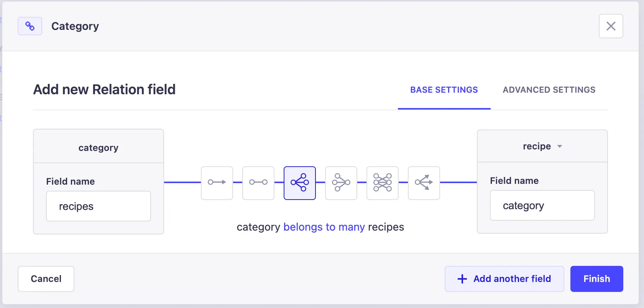Focus the recipes field name input
644x308 pixels.
click(x=99, y=206)
